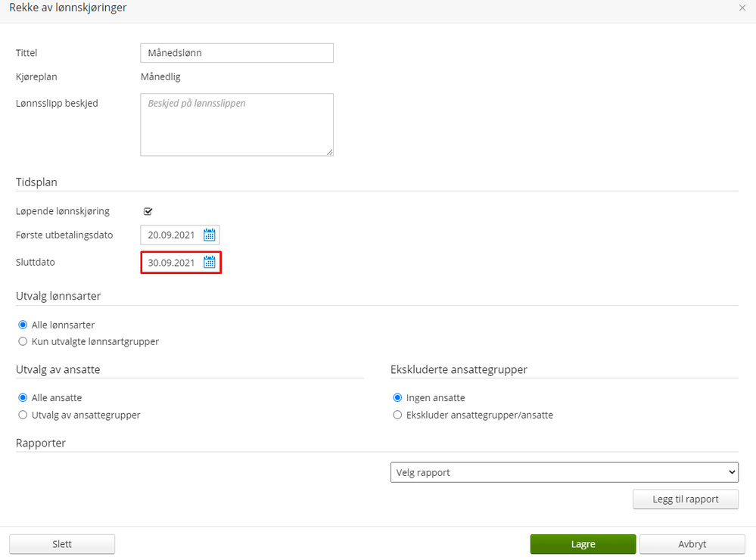Image resolution: width=756 pixels, height=560 pixels.
Task: Click the Lønnsslipp beskjed text area
Action: [x=237, y=124]
